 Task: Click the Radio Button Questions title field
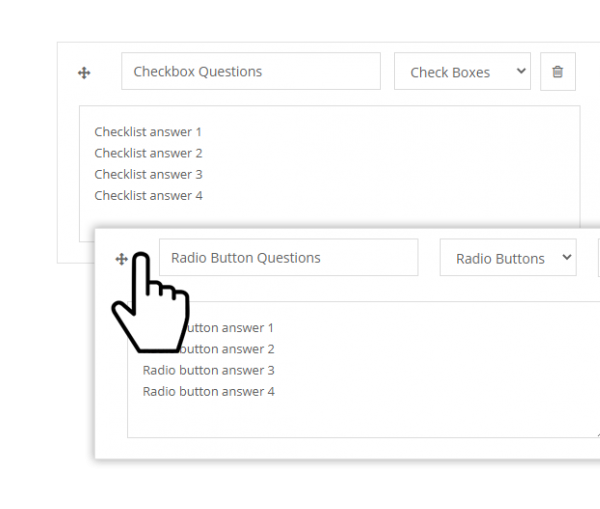click(288, 258)
